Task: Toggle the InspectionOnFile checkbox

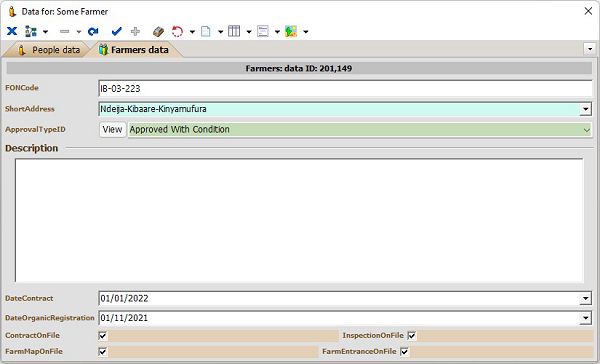Action: (412, 336)
